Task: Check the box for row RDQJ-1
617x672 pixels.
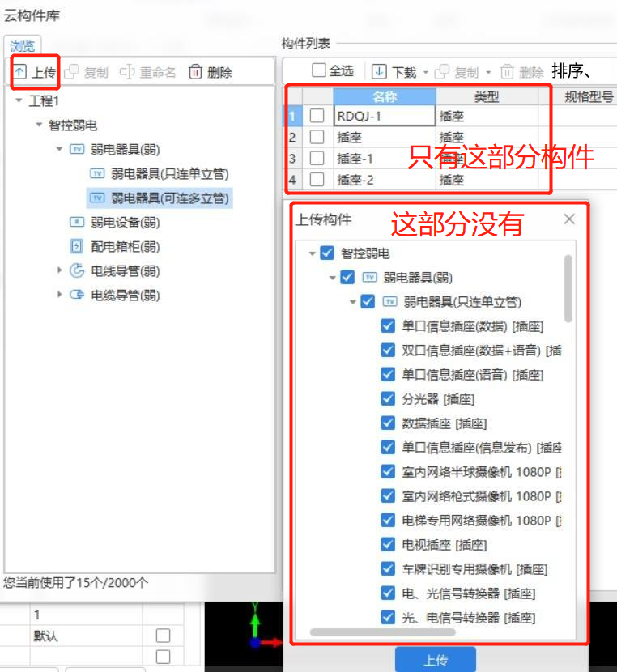Action: click(x=317, y=116)
